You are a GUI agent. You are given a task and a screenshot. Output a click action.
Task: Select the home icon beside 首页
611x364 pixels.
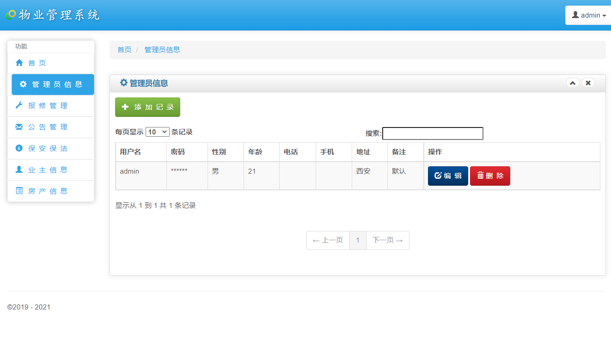pyautogui.click(x=18, y=63)
